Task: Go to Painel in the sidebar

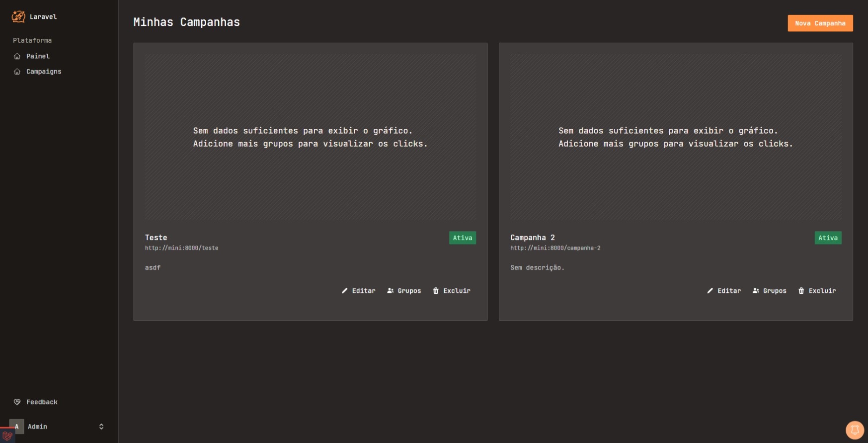Action: (38, 56)
